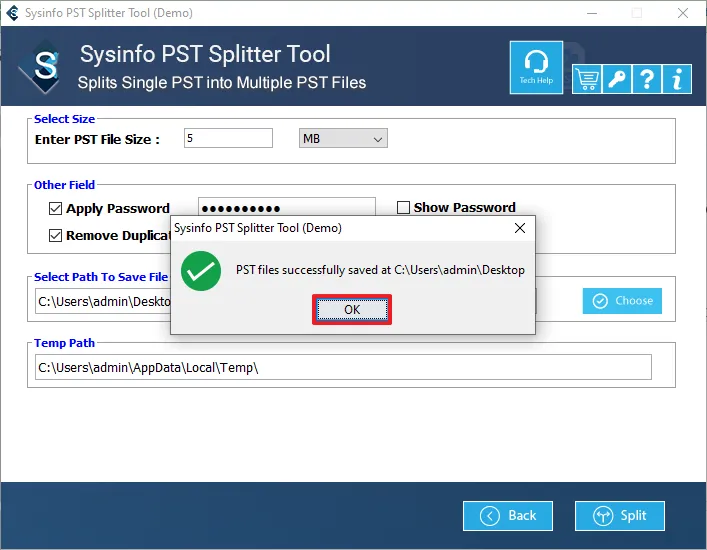Screen dimensions: 707x550
Task: Click the app icon in title bar
Action: pos(13,13)
